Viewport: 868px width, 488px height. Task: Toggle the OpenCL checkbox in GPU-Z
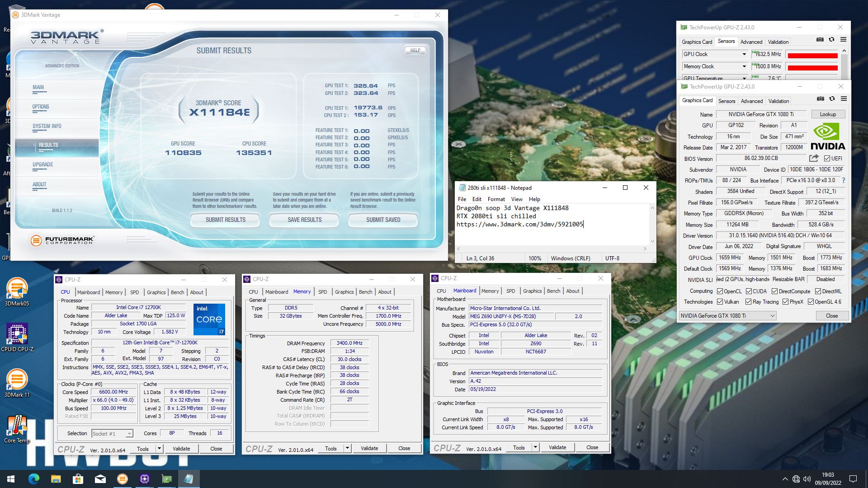point(720,291)
